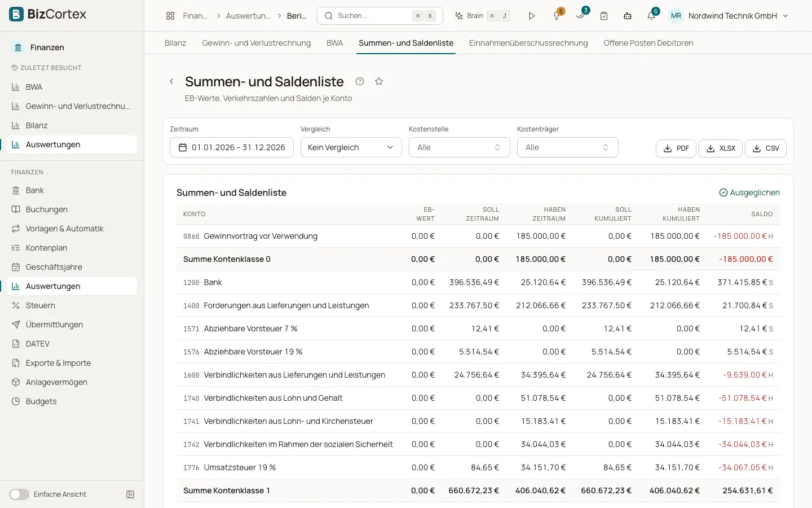812x508 pixels.
Task: Click the play icon in top bar
Action: coord(532,16)
